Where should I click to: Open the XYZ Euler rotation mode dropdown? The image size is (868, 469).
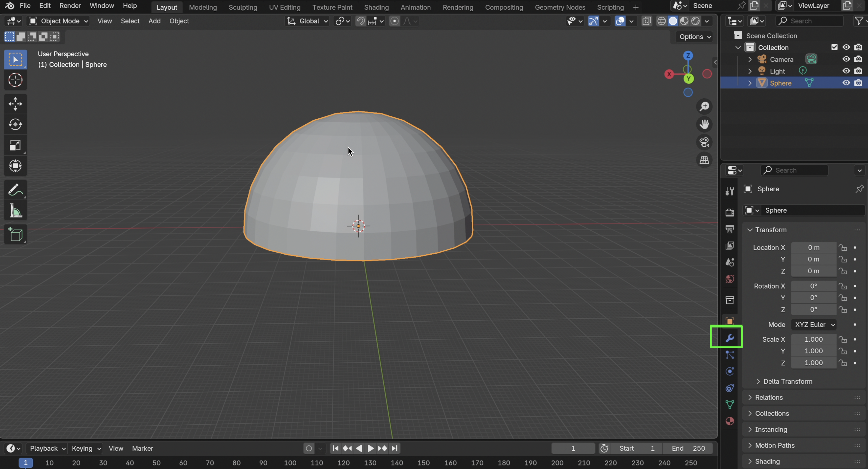[814, 325]
